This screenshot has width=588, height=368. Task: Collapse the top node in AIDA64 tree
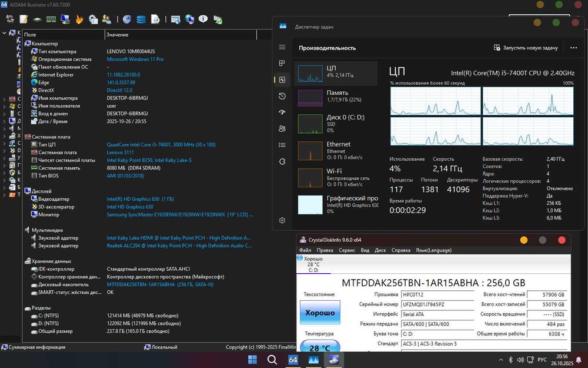(x=4, y=33)
